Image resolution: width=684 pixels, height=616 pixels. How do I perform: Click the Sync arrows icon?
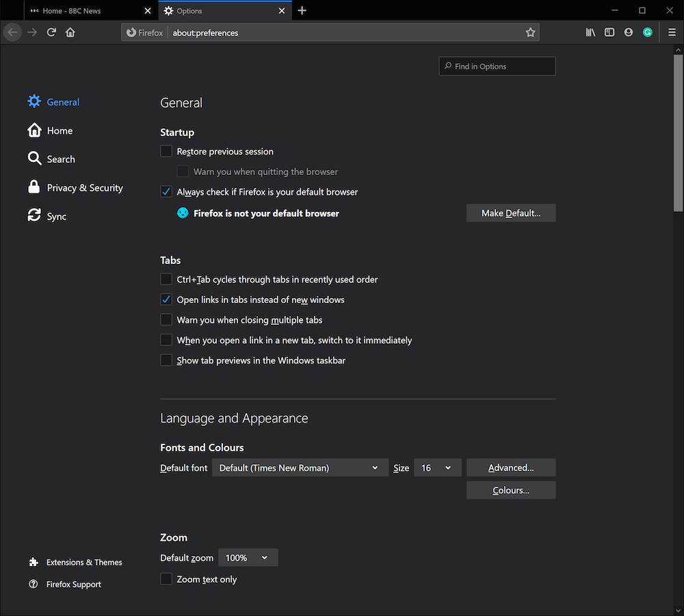[x=34, y=215]
